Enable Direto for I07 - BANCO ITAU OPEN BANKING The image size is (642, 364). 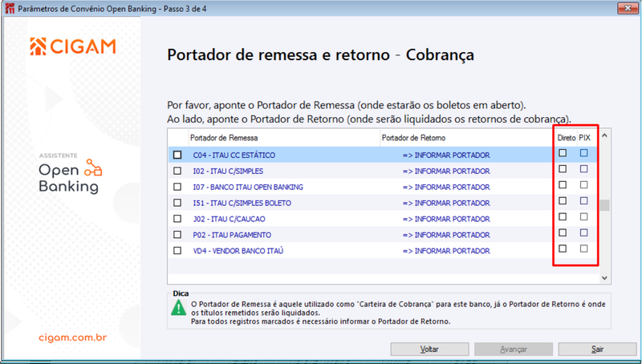(x=563, y=185)
